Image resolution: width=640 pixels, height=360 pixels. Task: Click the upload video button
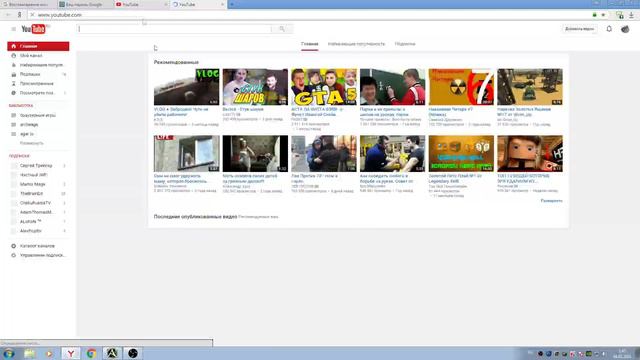pos(580,29)
